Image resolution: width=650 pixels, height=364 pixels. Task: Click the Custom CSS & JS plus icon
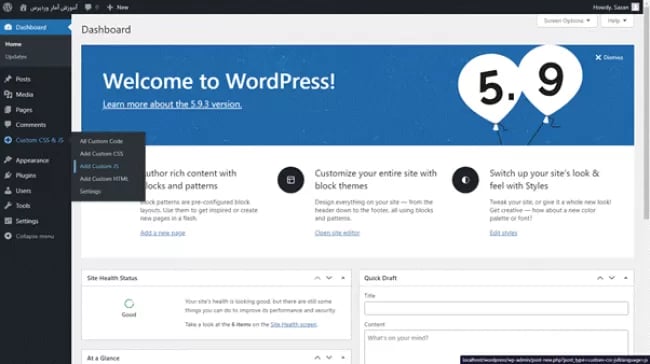tap(8, 140)
